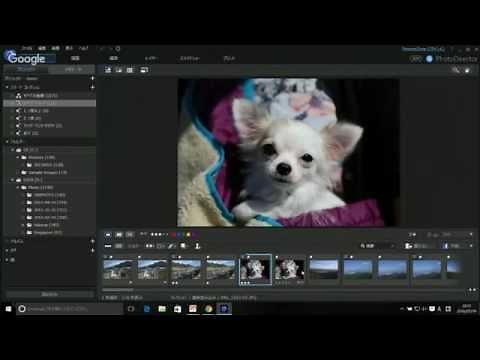Screen dimensions: 480x360
Task: Click the Facebook share icon
Action: click(x=446, y=246)
